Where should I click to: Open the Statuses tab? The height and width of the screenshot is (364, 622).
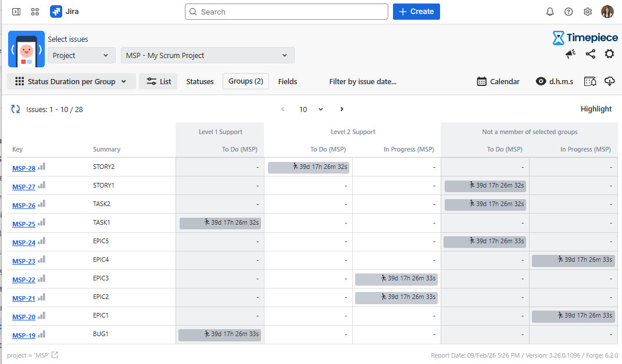(x=200, y=81)
